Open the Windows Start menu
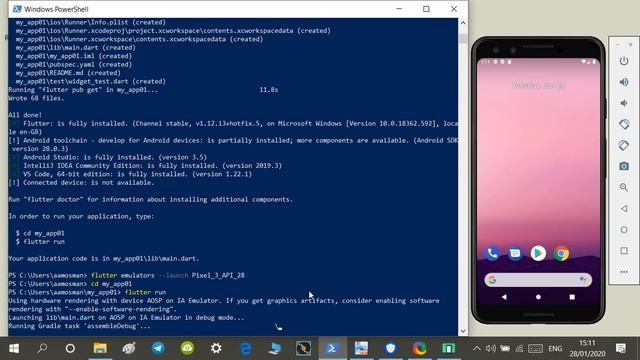This screenshot has height=360, width=640. click(14, 348)
